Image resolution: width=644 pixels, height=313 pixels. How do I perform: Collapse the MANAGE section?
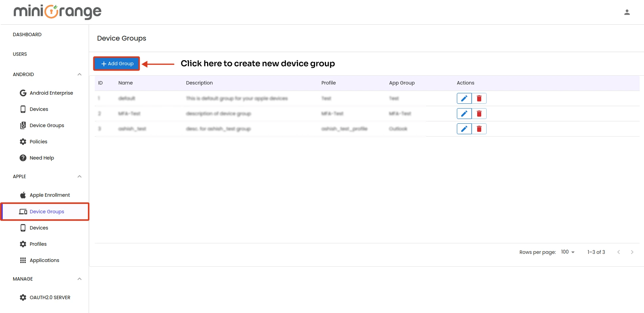(x=79, y=279)
